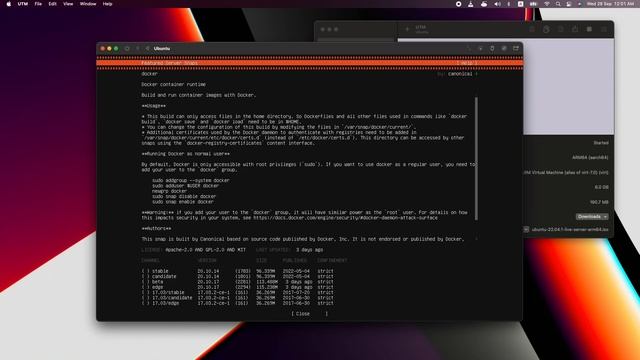The image size is (640, 360).
Task: Select the edge channel checkbox
Action: (146, 287)
